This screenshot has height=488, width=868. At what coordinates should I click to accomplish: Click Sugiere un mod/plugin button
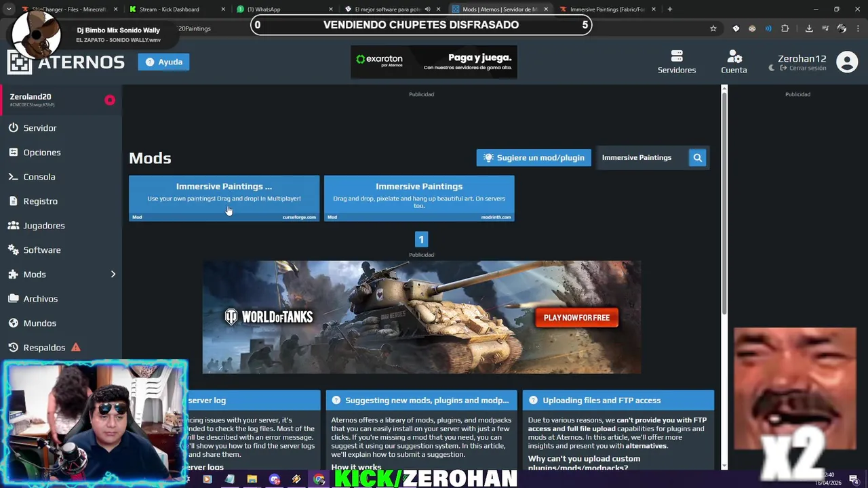[534, 158]
